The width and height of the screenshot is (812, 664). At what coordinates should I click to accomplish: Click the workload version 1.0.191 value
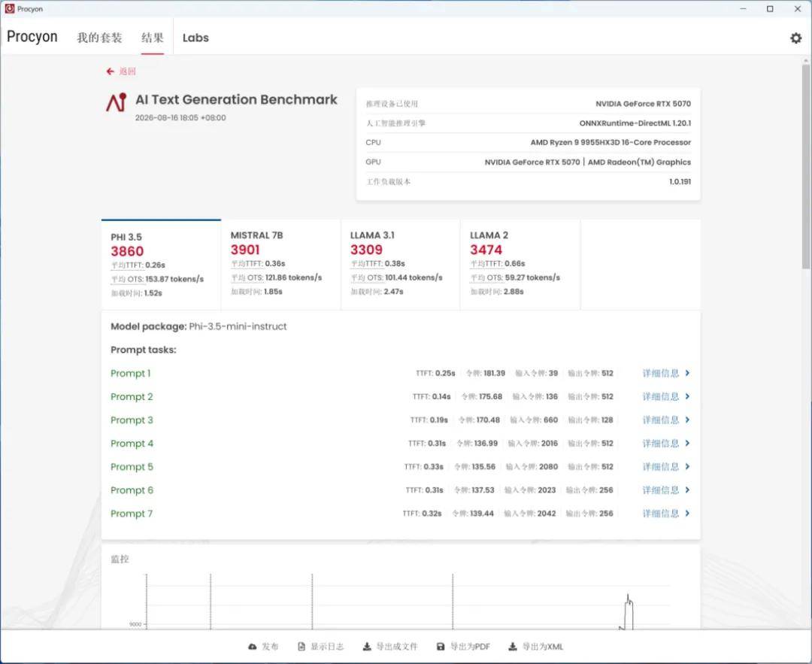coord(680,181)
